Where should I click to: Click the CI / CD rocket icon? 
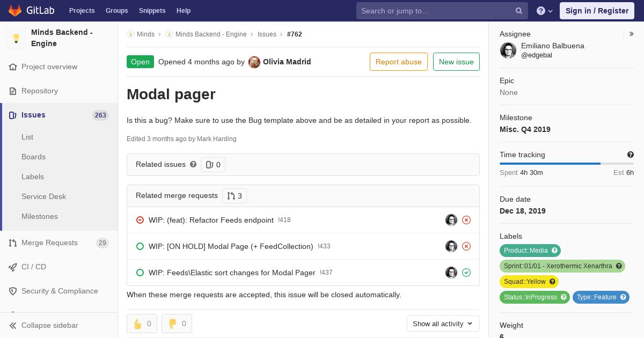point(13,267)
